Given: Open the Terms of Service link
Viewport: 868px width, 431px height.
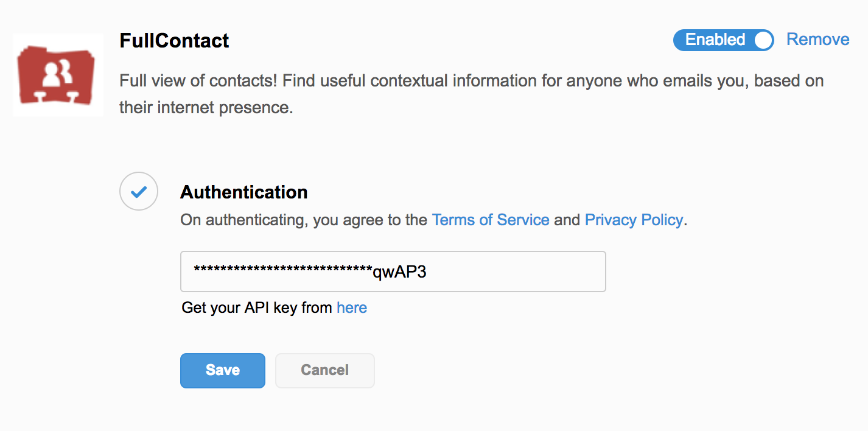Looking at the screenshot, I should (x=491, y=220).
